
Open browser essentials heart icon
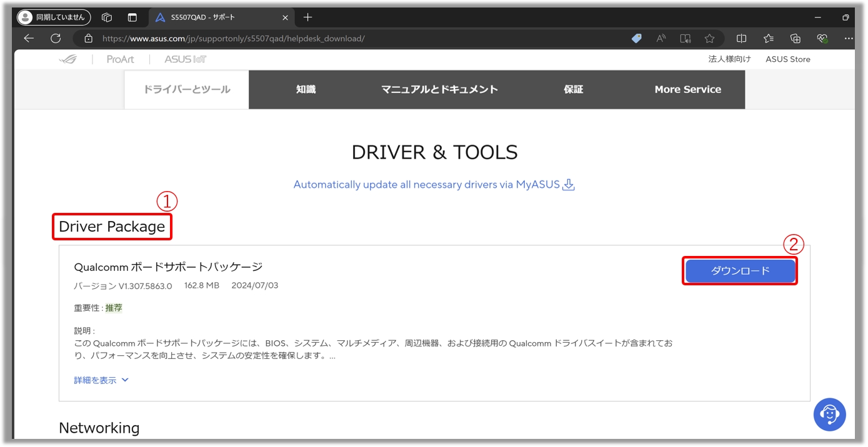(822, 39)
